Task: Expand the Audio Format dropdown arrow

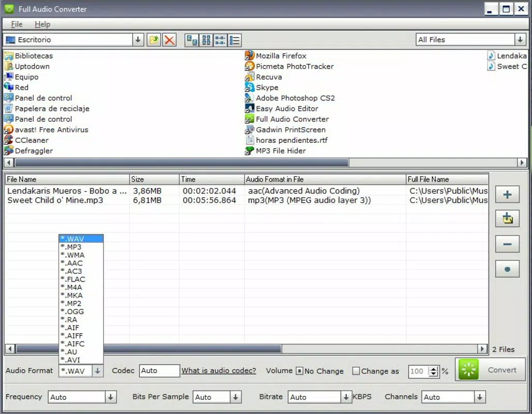Action: point(98,371)
